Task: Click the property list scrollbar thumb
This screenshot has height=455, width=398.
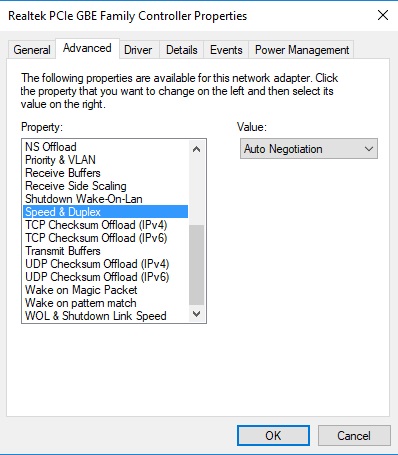Action: pyautogui.click(x=197, y=265)
